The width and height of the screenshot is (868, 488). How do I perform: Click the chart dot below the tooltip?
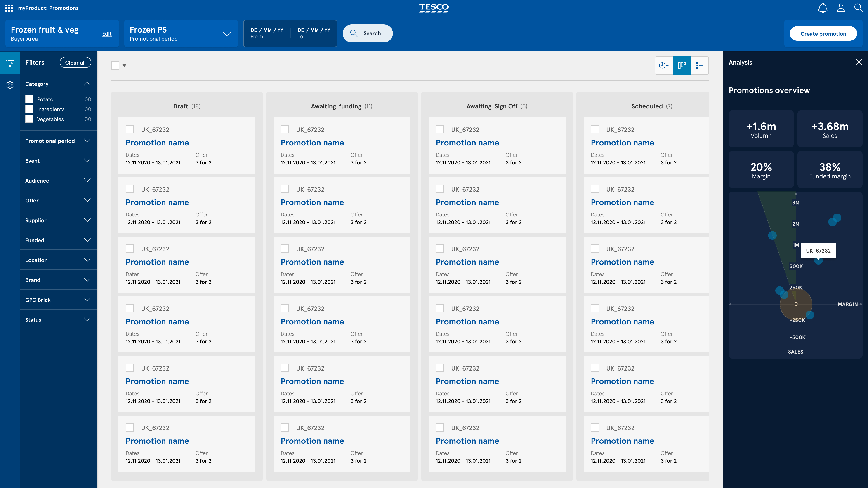pos(818,261)
